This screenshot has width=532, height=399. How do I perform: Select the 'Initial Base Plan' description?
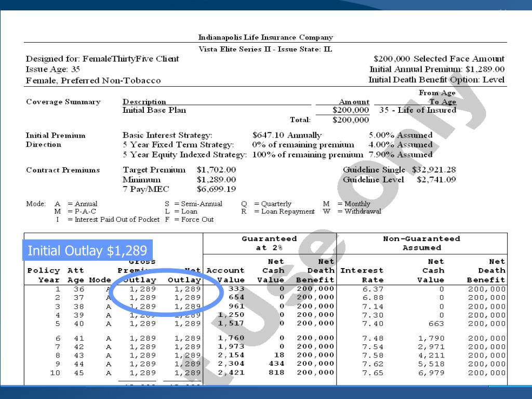pyautogui.click(x=154, y=110)
